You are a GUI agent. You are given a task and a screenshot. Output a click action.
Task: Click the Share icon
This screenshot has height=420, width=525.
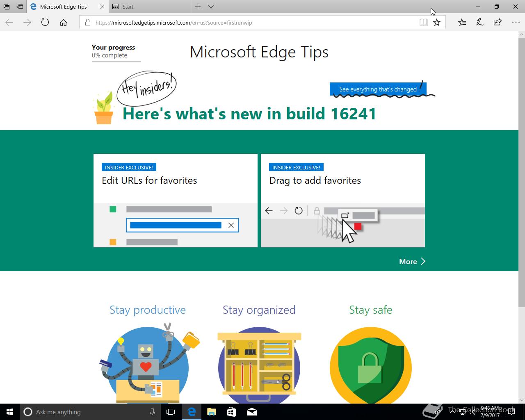[x=498, y=23]
